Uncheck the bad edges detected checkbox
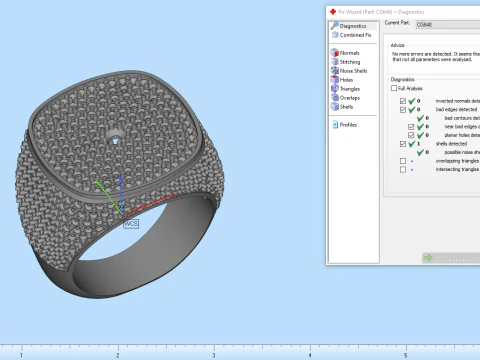The image size is (480, 360). (x=403, y=110)
